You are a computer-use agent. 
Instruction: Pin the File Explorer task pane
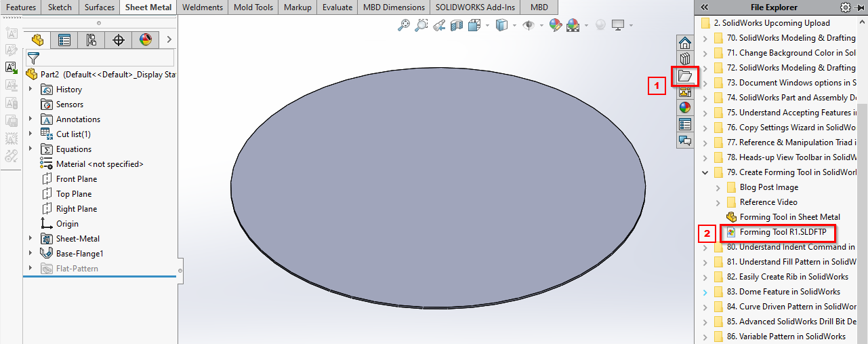click(x=860, y=7)
